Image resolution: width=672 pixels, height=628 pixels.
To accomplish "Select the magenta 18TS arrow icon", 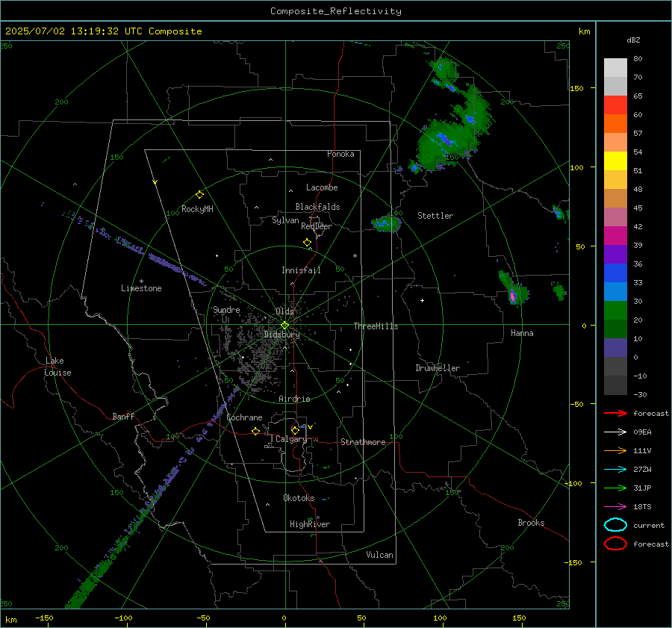I will pyautogui.click(x=615, y=507).
